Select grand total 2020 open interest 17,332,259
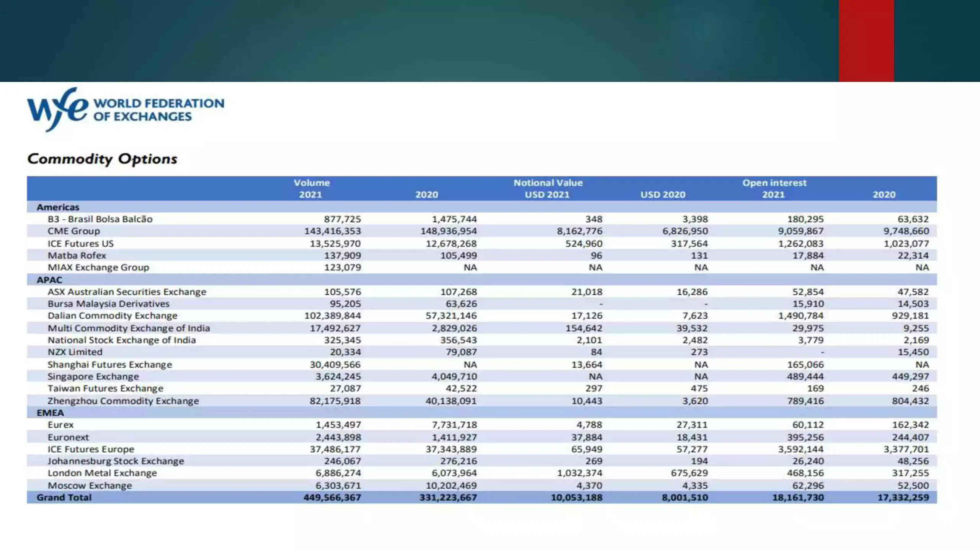The width and height of the screenshot is (980, 551). click(903, 497)
